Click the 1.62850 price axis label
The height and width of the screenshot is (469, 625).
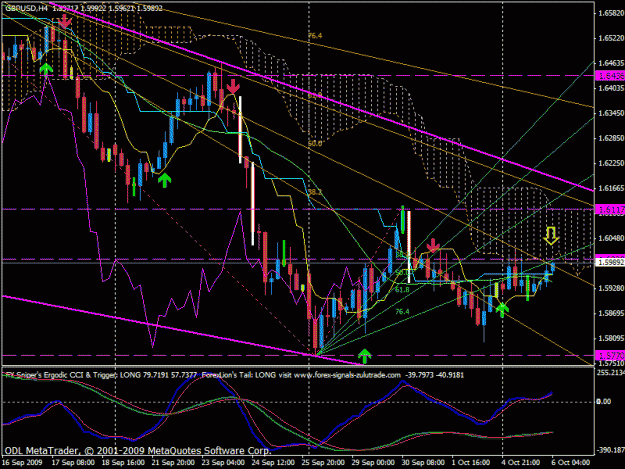[611, 138]
